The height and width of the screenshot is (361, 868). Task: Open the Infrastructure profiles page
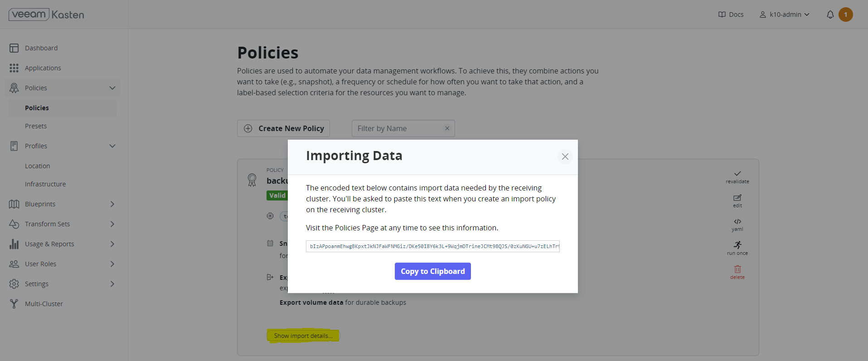coord(45,184)
